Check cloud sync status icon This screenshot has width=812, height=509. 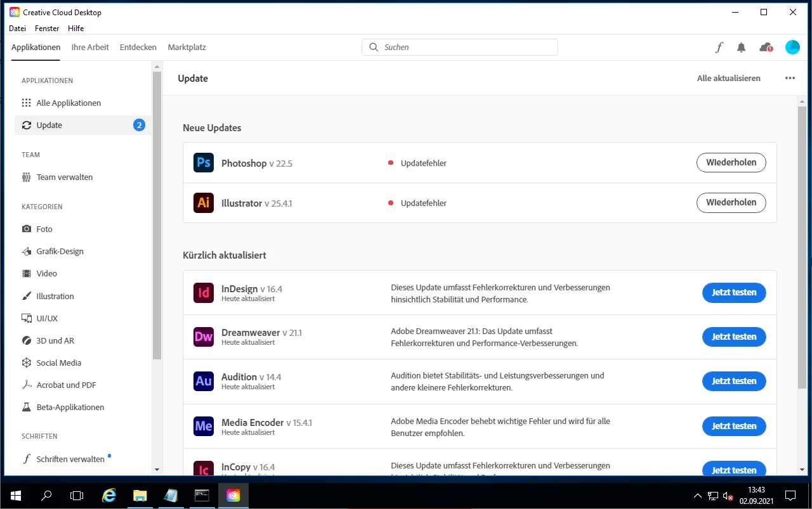[x=766, y=48]
